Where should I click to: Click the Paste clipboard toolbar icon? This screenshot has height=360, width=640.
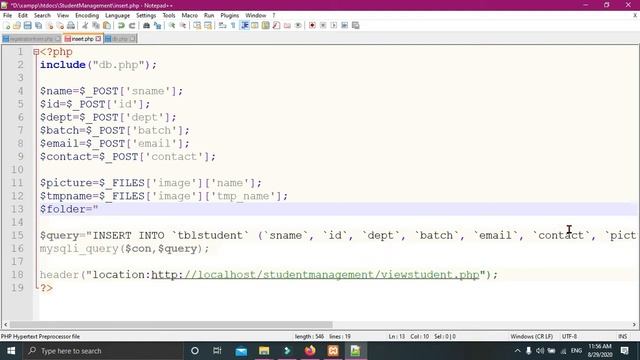(107, 25)
